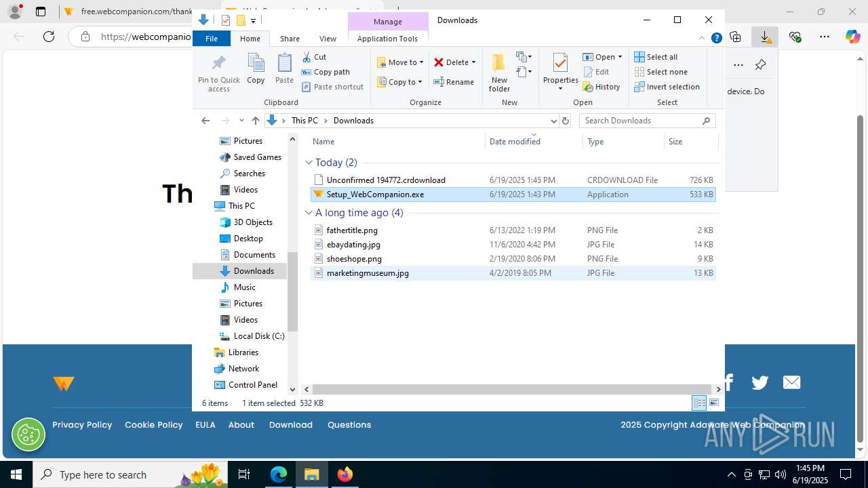868x488 pixels.
Task: Switch to the Home ribbon tab
Action: pyautogui.click(x=250, y=39)
